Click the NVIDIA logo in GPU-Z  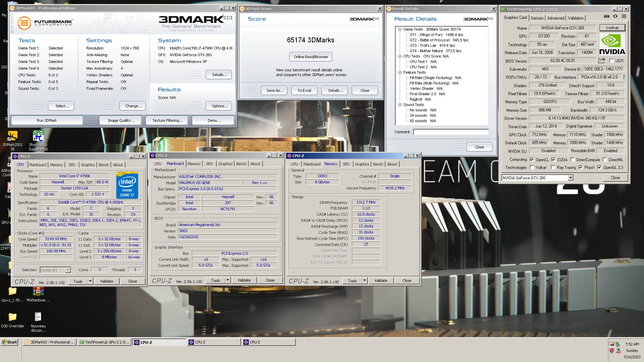click(x=612, y=44)
